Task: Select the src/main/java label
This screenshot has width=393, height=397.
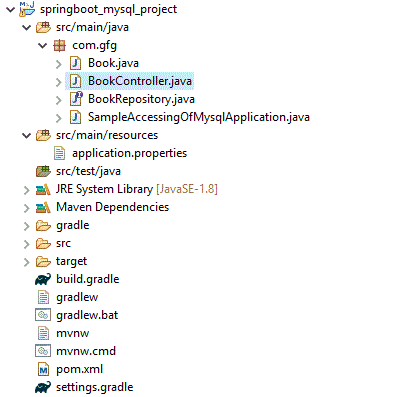Action: 92,27
